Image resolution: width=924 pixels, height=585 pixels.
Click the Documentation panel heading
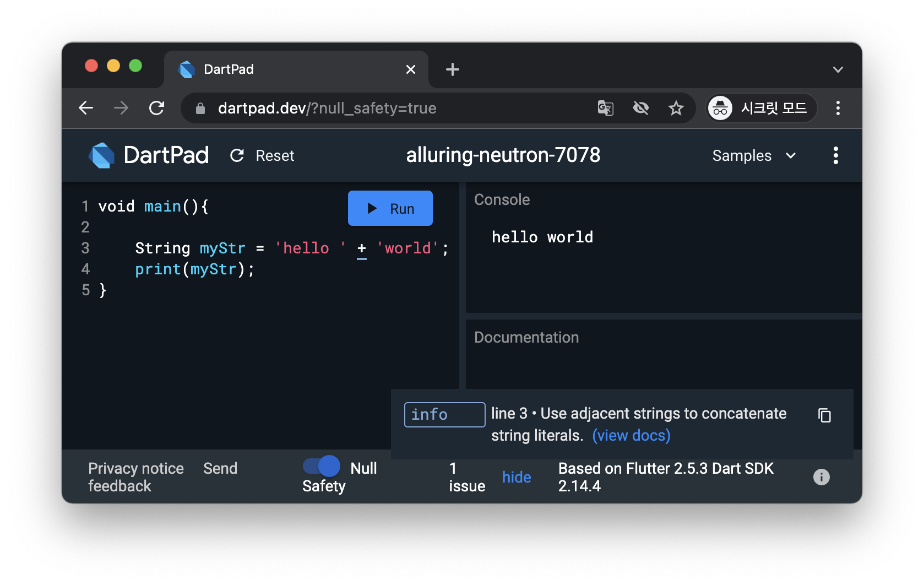[526, 337]
